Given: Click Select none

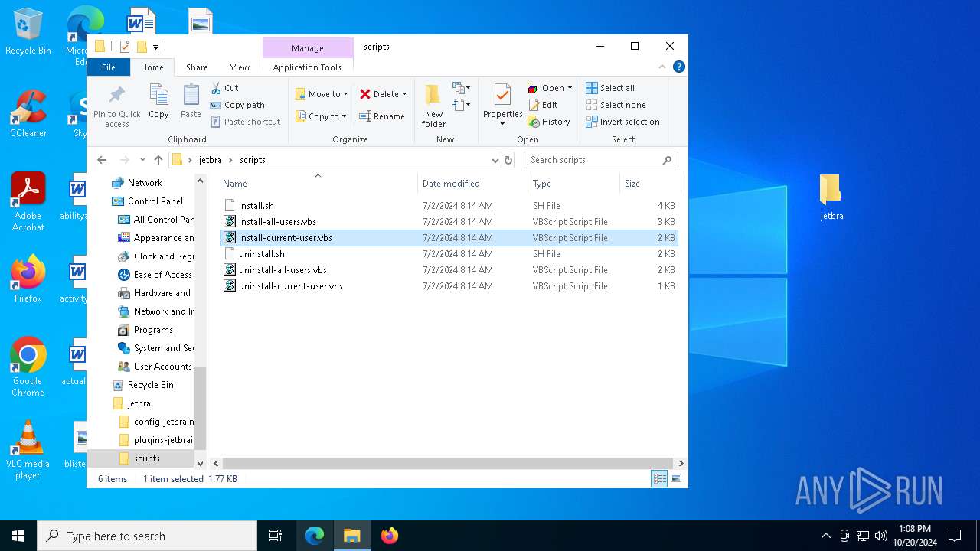Looking at the screenshot, I should tap(616, 105).
